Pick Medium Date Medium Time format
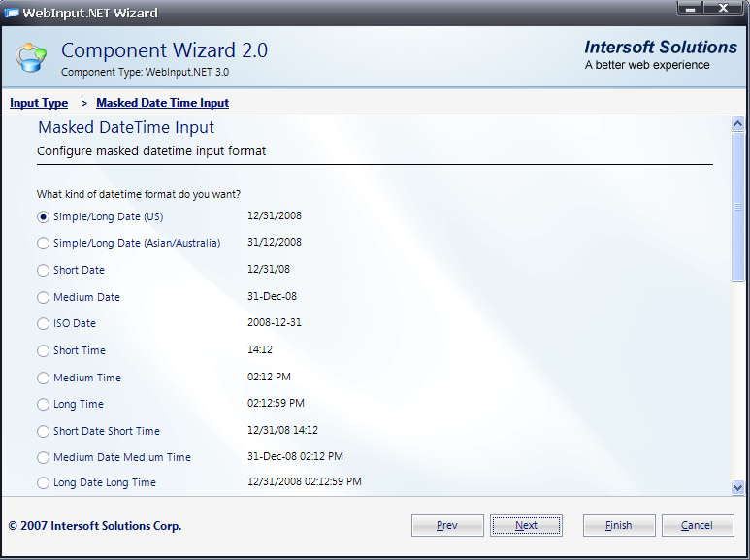This screenshot has width=750, height=560. click(x=43, y=458)
